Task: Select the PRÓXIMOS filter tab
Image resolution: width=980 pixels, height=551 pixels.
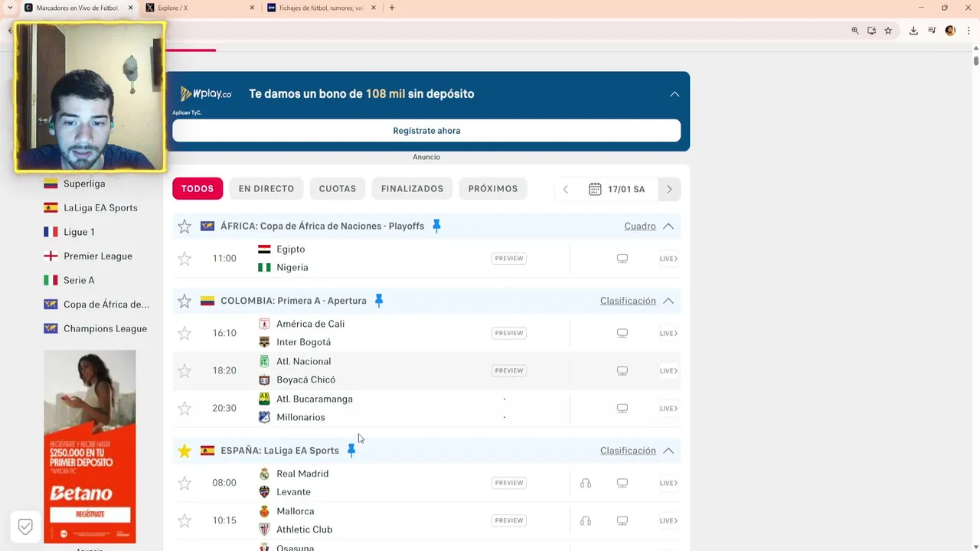Action: [493, 188]
